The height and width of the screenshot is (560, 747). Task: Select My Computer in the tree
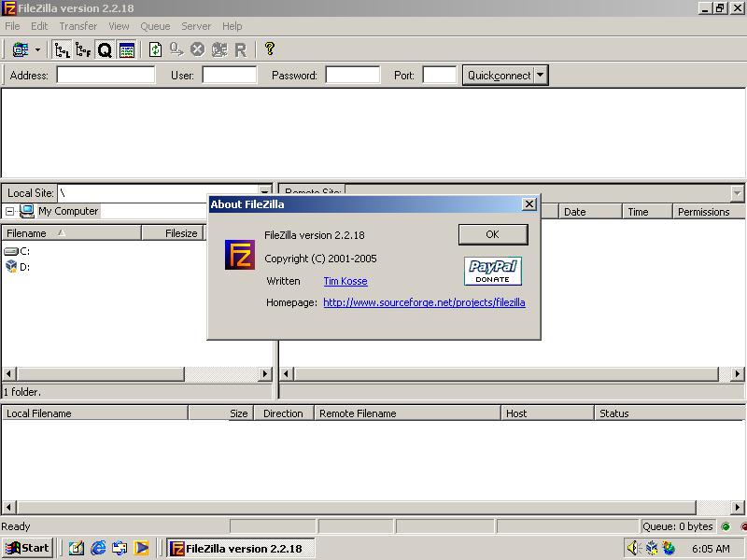68,211
